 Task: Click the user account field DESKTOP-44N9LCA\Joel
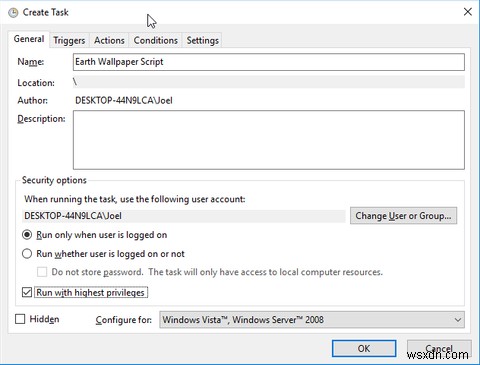184,216
